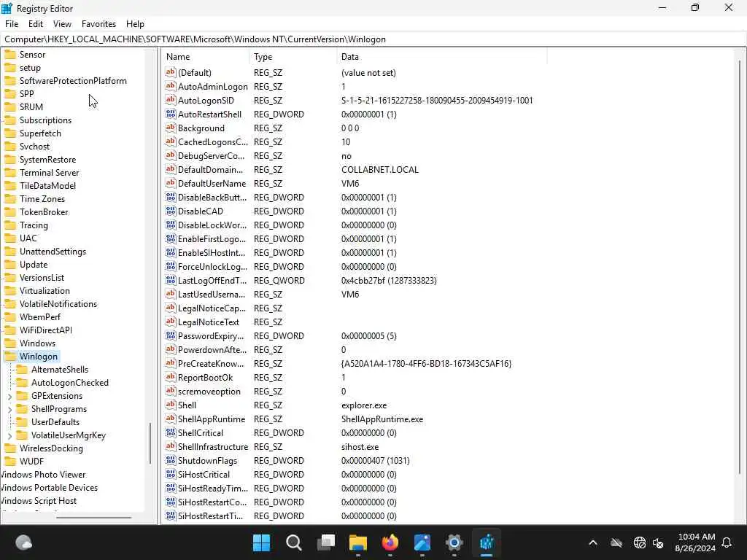
Task: Open Task View from the taskbar
Action: [x=326, y=542]
